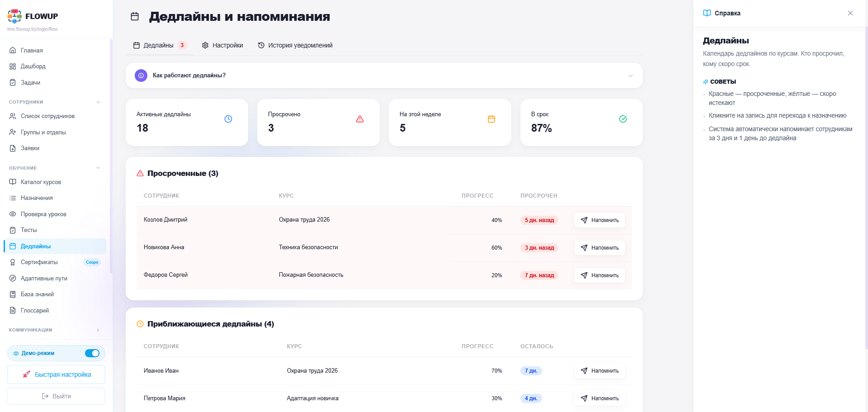The width and height of the screenshot is (868, 412).
Task: Click the '7 дн. назад' badge
Action: [539, 275]
